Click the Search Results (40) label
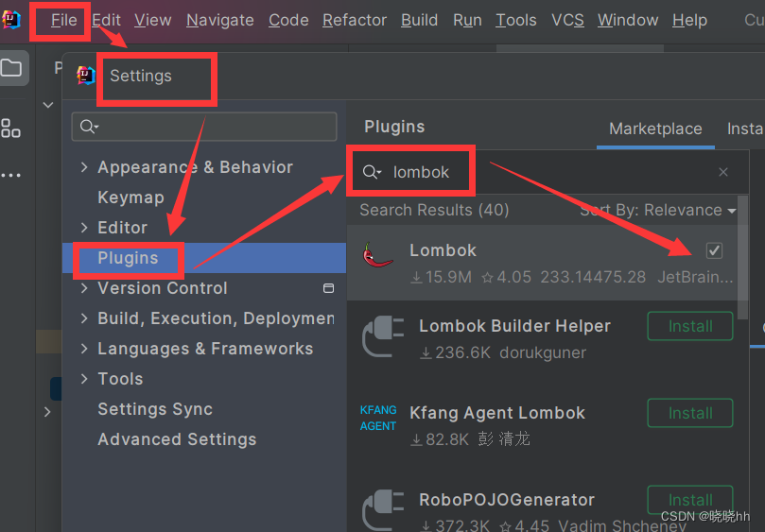 pos(434,210)
